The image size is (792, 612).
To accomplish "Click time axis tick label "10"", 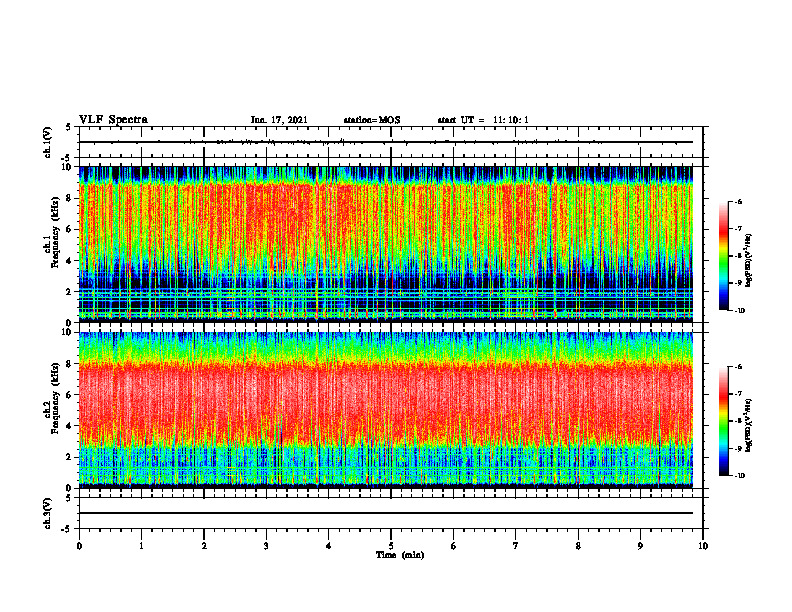I will 703,546.
